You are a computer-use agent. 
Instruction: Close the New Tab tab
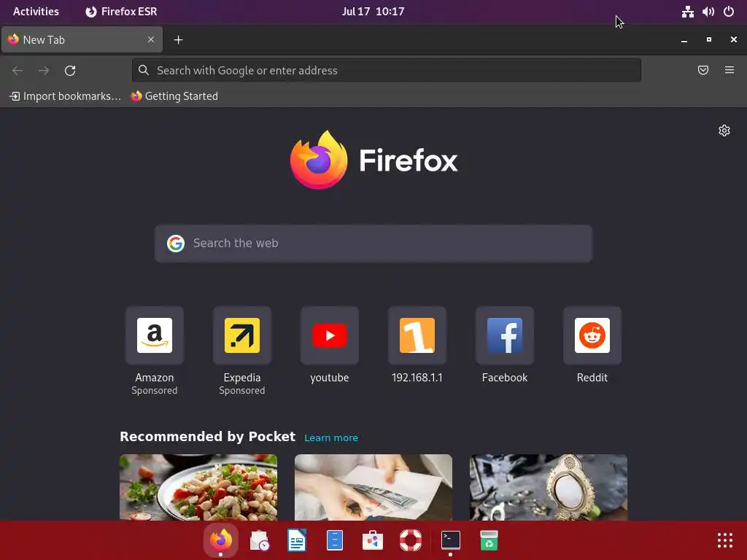pyautogui.click(x=151, y=39)
